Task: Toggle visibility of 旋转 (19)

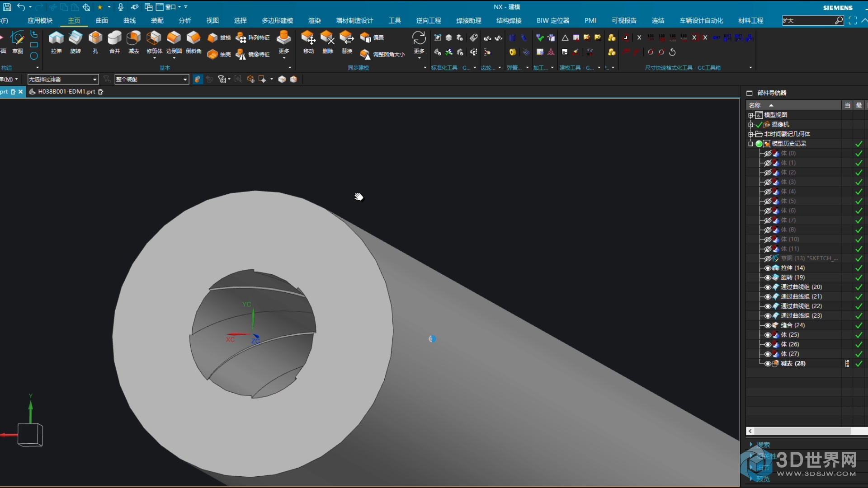Action: pyautogui.click(x=768, y=277)
